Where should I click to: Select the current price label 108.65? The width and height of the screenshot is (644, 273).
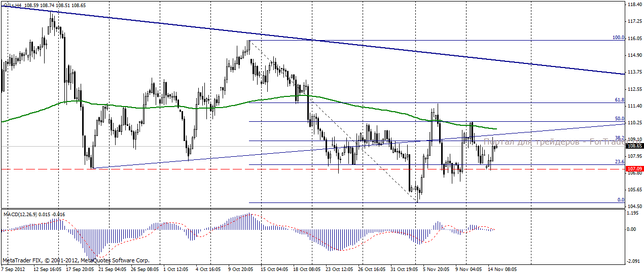(634, 146)
